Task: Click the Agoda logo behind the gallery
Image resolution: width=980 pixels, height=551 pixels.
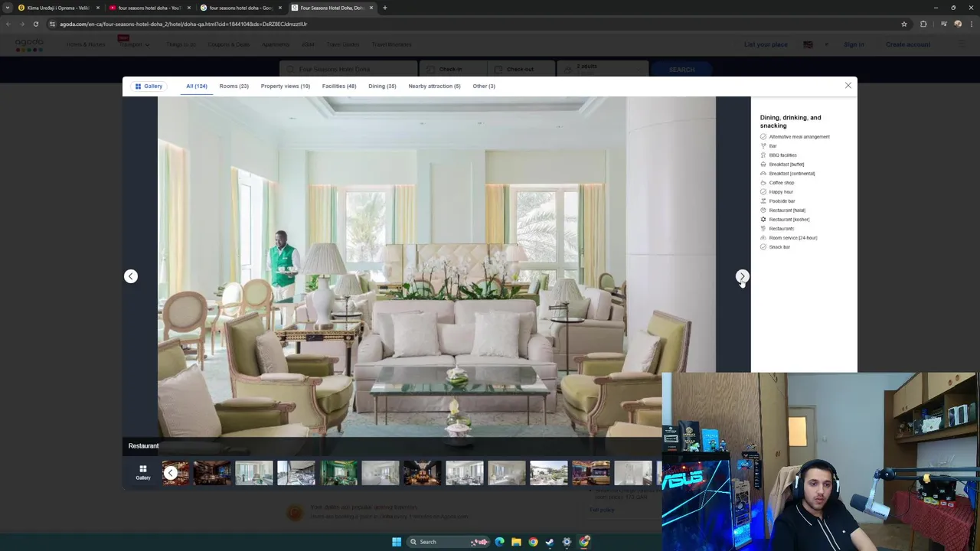Action: 29,44
